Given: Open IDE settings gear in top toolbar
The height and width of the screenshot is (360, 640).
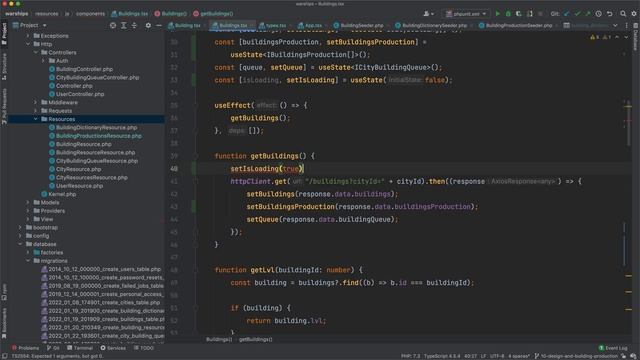Looking at the screenshot, I should (x=633, y=14).
